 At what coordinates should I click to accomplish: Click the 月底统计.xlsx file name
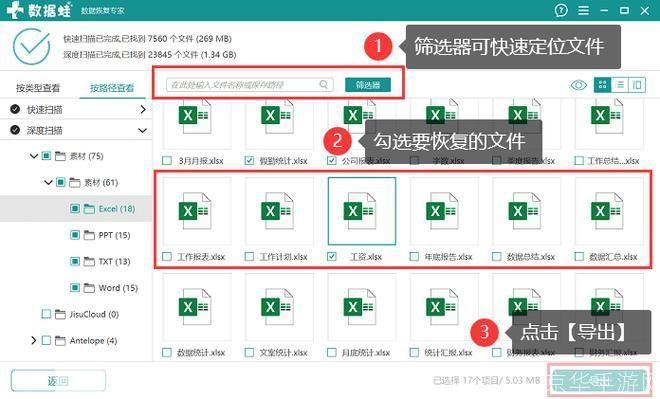click(x=366, y=353)
